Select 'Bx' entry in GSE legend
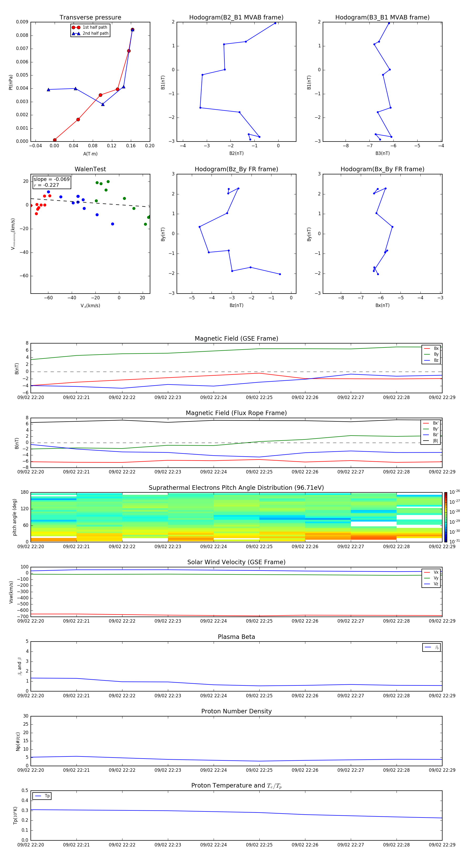 [x=431, y=349]
